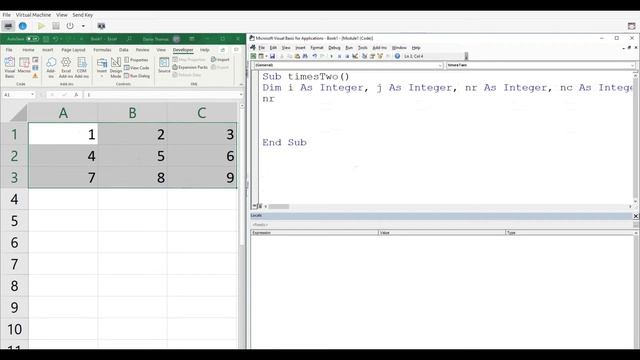Open COM Add-ins in the Developer ribbon
This screenshot has width=640, height=360.
pyautogui.click(x=82, y=67)
